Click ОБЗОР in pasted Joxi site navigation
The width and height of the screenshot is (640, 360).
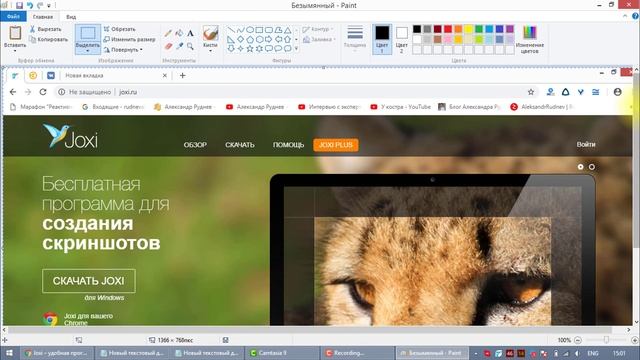click(x=195, y=145)
